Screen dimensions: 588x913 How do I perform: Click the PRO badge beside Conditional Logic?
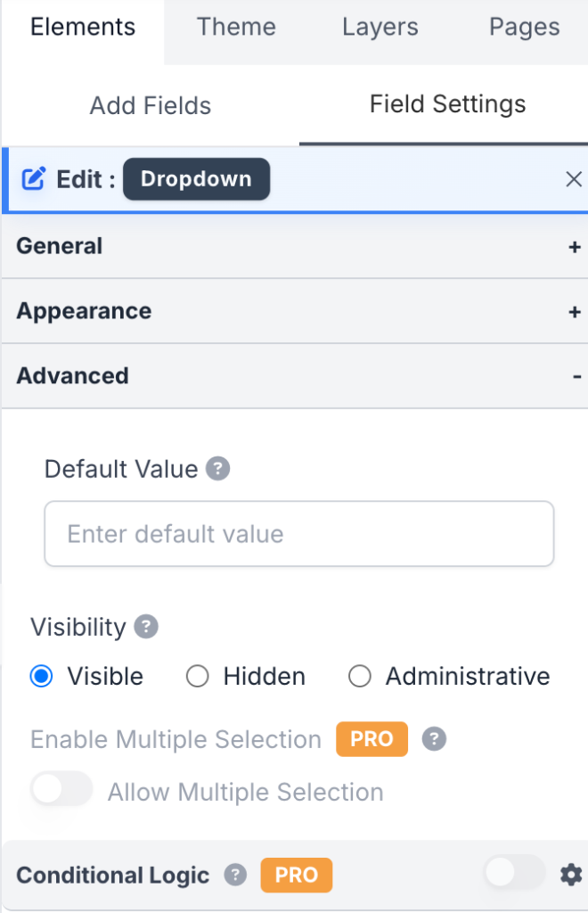point(296,875)
